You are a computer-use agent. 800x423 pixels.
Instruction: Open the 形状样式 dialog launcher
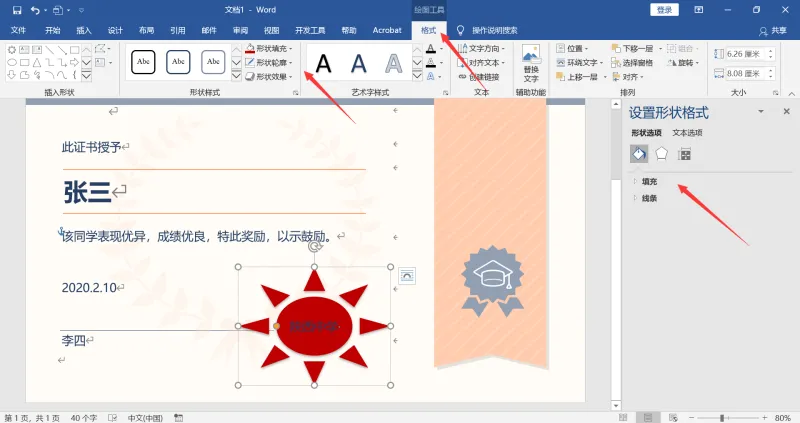[x=295, y=93]
